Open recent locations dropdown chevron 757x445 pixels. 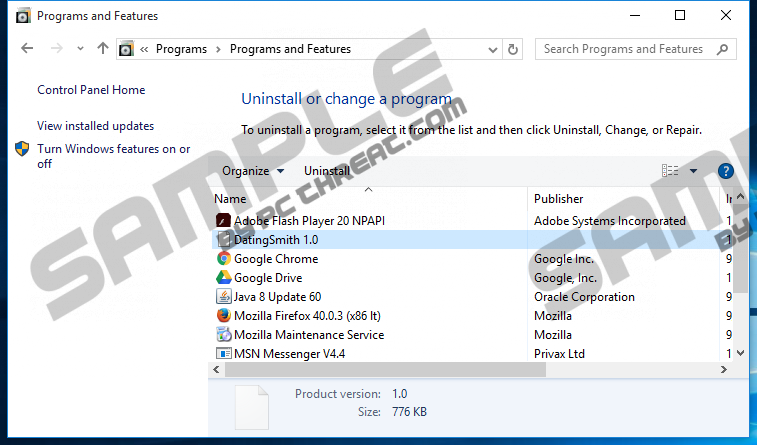tap(80, 49)
